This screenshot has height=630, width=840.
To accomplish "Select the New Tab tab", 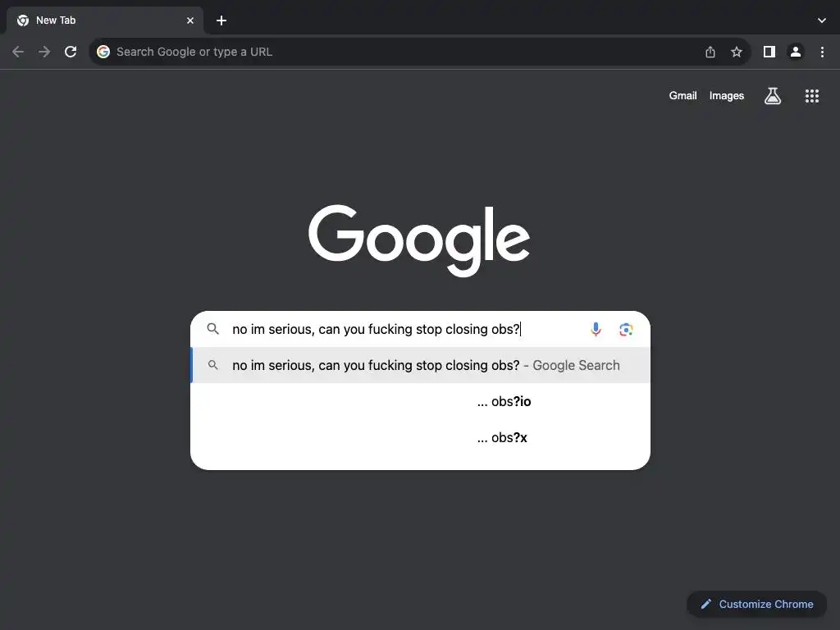I will (x=104, y=21).
